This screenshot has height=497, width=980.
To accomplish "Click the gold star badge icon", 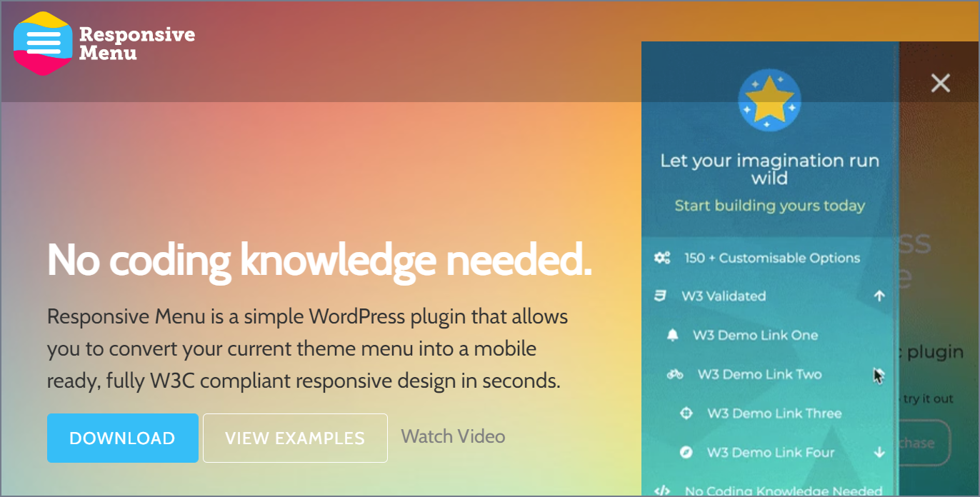I will [769, 101].
